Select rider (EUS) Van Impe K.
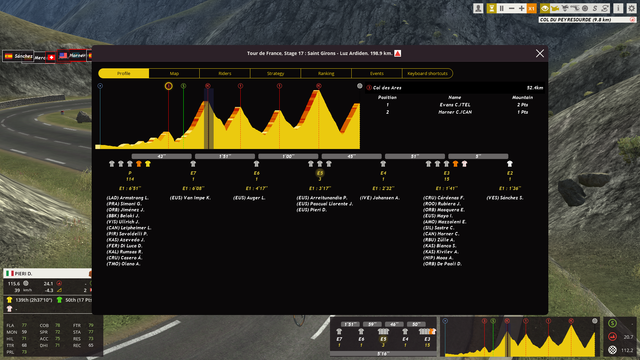This screenshot has width=640, height=360. tap(190, 198)
